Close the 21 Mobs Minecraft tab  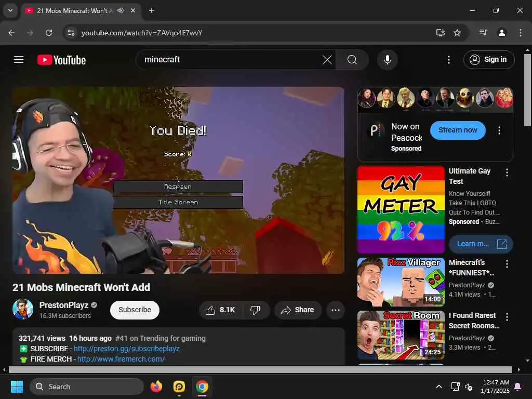click(x=133, y=11)
